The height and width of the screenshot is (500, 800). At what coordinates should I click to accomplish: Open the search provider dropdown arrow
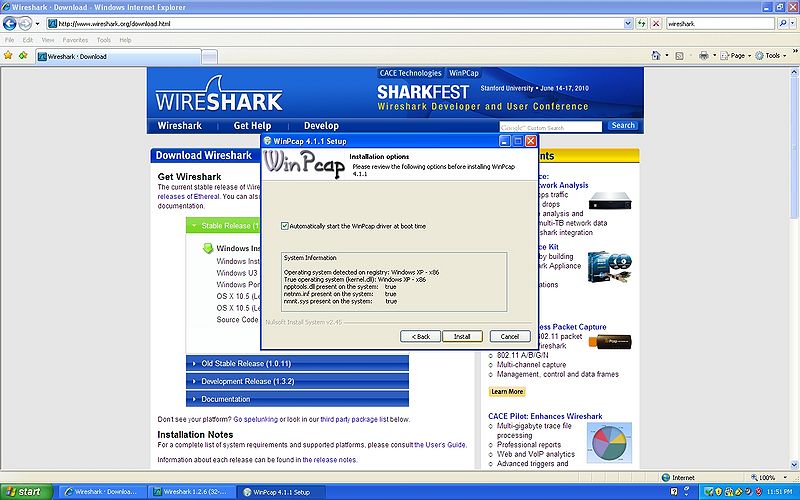tap(793, 23)
